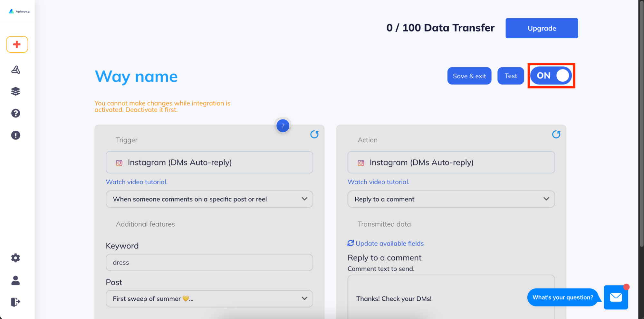This screenshot has width=644, height=319.
Task: Click the What's your question? chat bubble
Action: pyautogui.click(x=563, y=297)
